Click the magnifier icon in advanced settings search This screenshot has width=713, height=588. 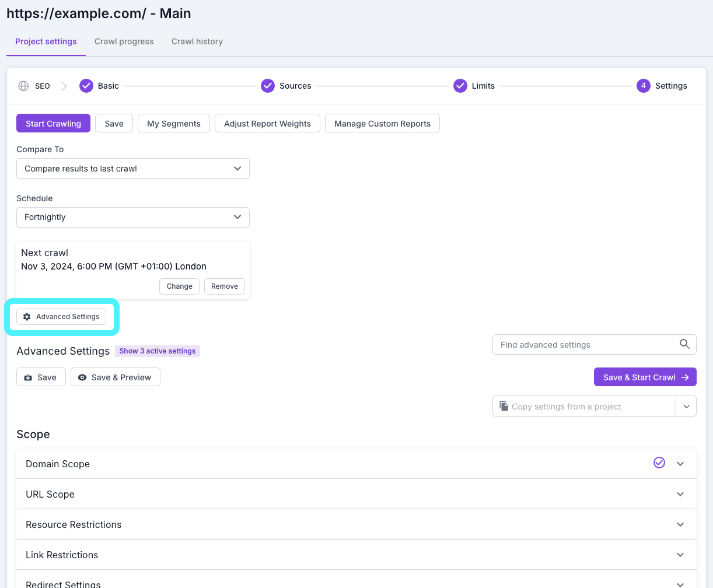(x=685, y=344)
